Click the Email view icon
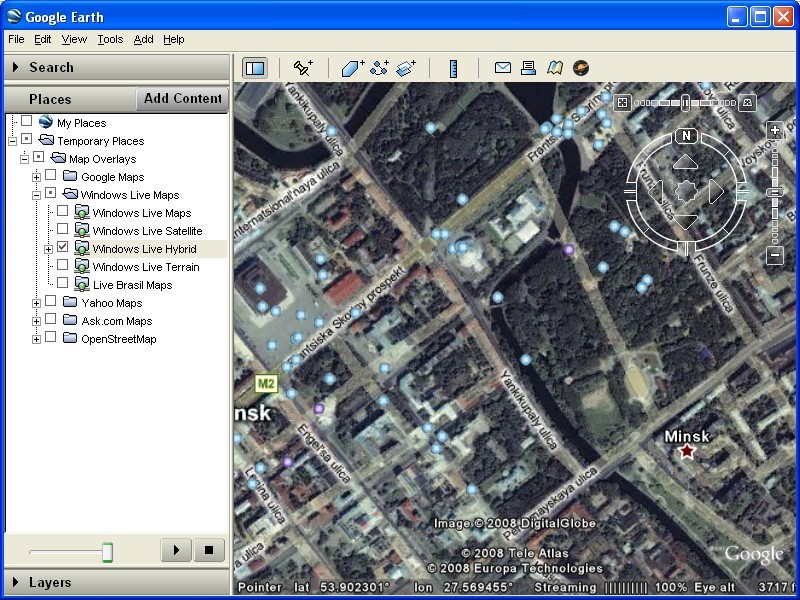 pos(503,67)
